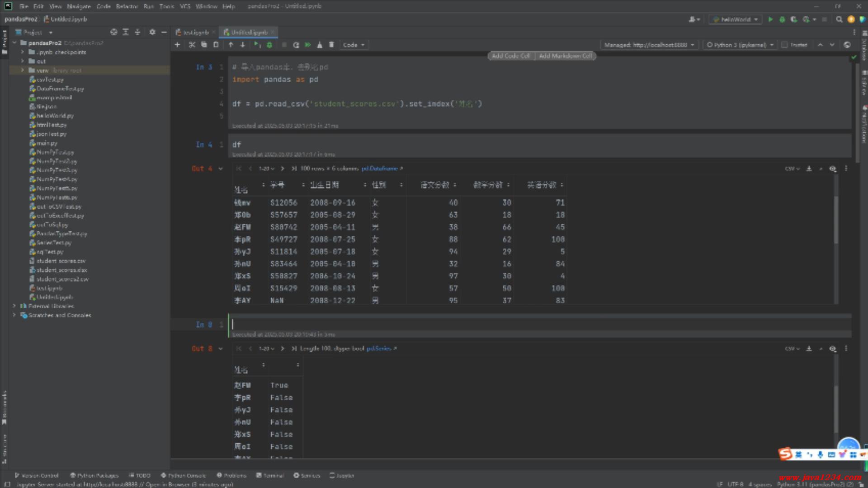Toggle the Trusted checkbox

pyautogui.click(x=785, y=45)
